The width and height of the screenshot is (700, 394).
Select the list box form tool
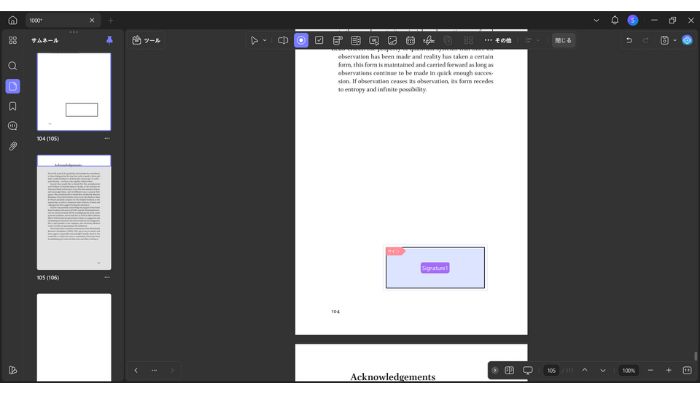pyautogui.click(x=356, y=41)
